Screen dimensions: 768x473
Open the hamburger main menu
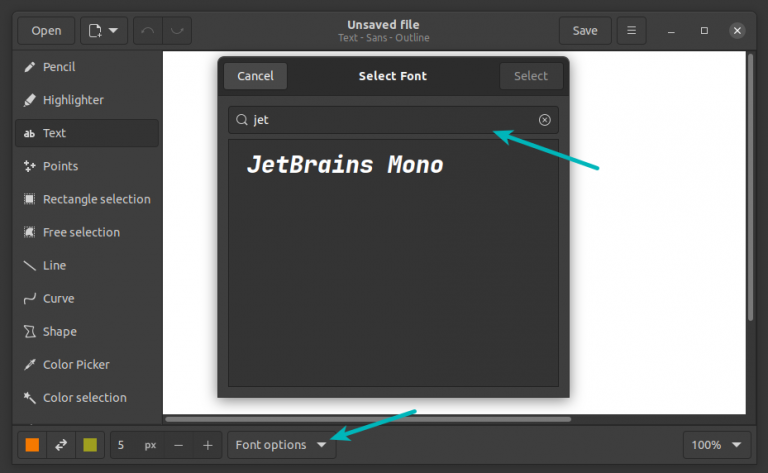[631, 31]
